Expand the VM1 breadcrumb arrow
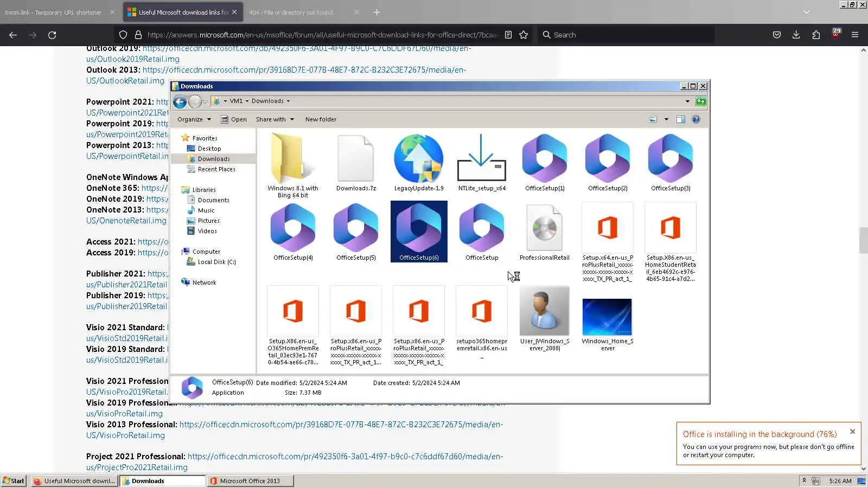 pos(247,101)
